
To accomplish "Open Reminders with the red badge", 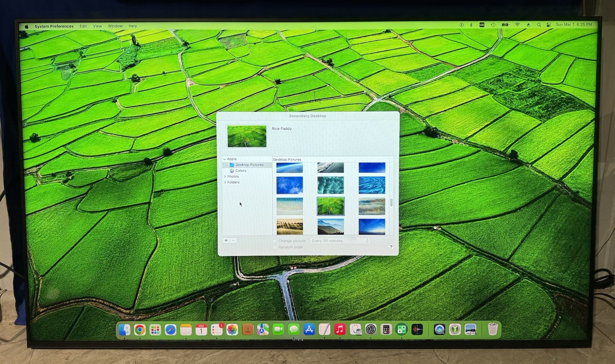I will pyautogui.click(x=217, y=329).
